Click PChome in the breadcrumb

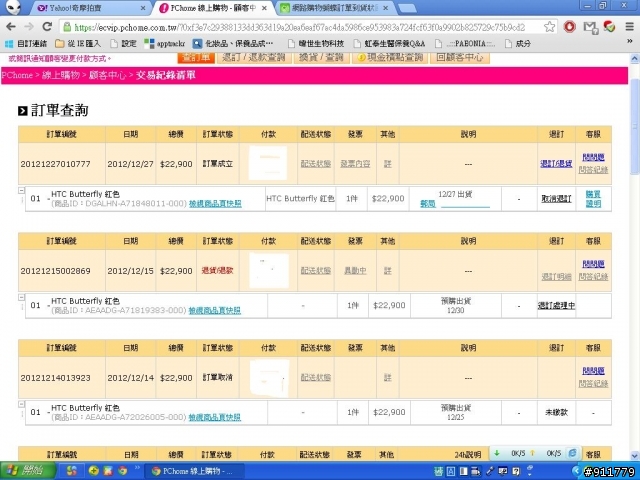click(17, 75)
